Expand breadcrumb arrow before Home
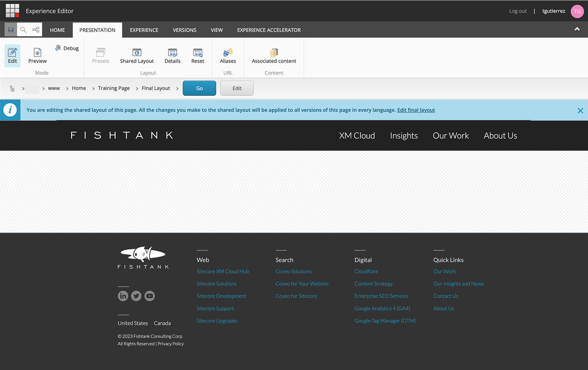The height and width of the screenshot is (370, 588). point(67,88)
